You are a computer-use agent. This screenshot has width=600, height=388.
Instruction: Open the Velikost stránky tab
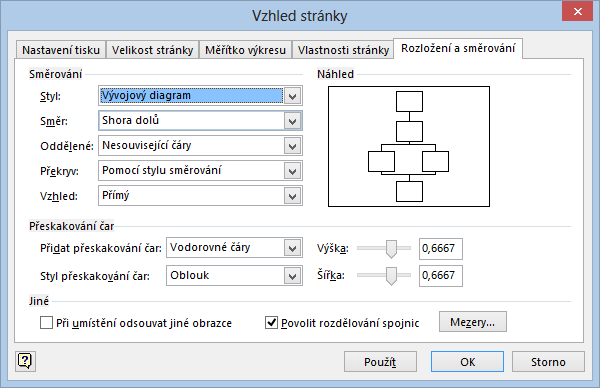tap(153, 50)
